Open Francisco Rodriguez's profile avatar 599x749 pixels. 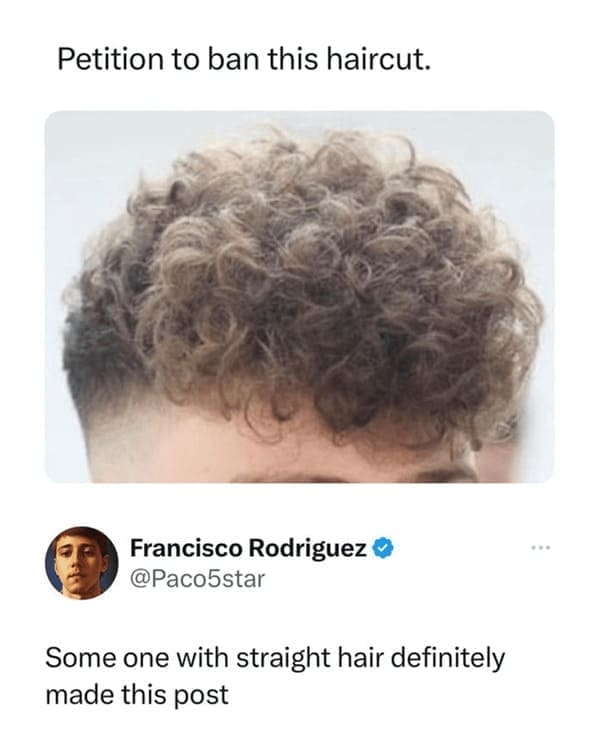click(x=81, y=563)
